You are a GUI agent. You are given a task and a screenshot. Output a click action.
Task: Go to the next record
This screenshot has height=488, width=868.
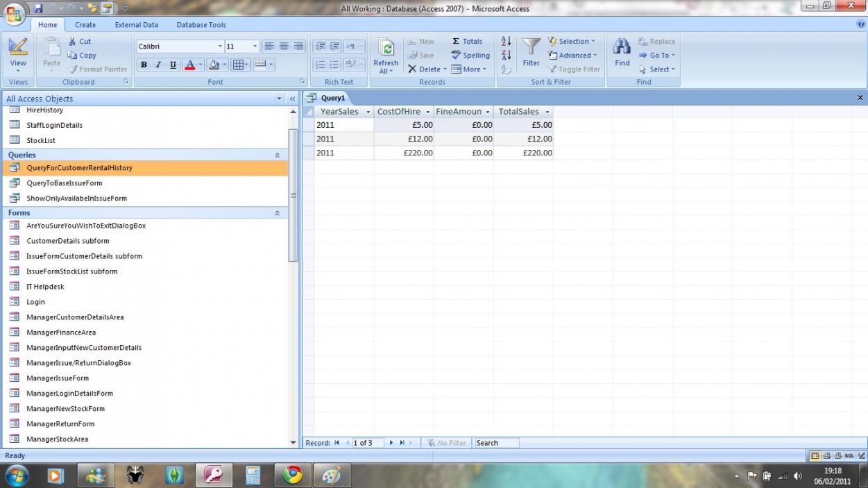tap(391, 443)
